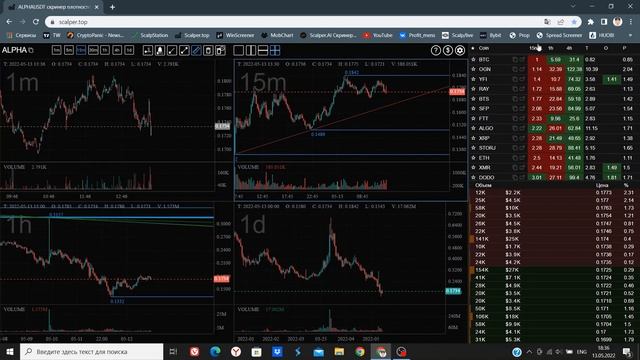Open the Windows Start menu
This screenshot has height=360, width=640.
click(x=9, y=352)
